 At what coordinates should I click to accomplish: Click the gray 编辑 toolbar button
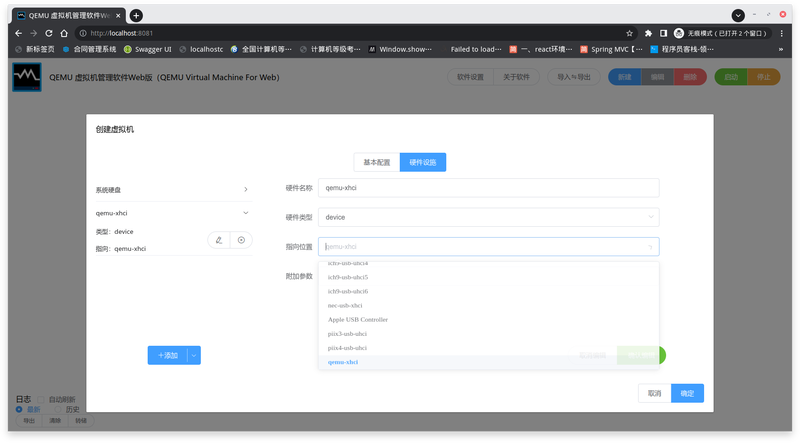pyautogui.click(x=658, y=77)
